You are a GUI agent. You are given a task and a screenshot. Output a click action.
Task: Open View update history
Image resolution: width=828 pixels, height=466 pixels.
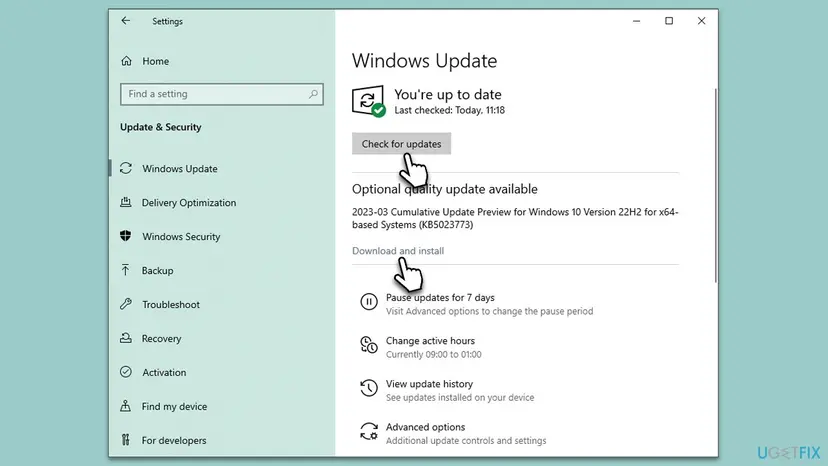coord(429,384)
